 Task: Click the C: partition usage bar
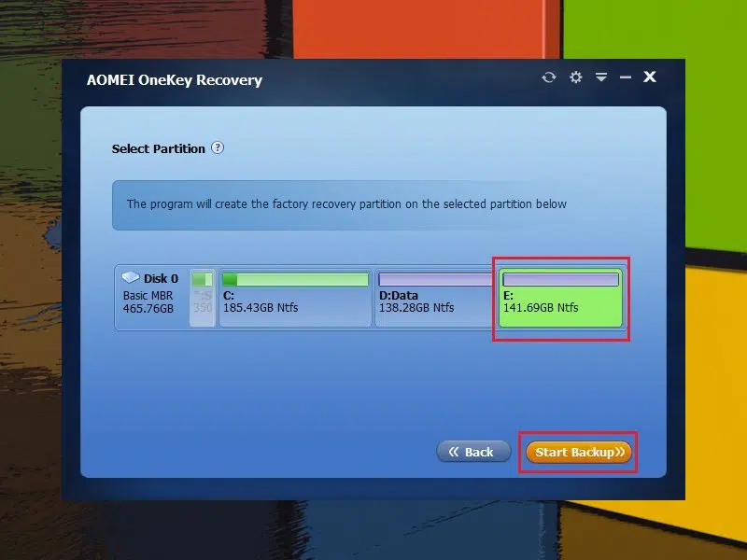click(296, 279)
